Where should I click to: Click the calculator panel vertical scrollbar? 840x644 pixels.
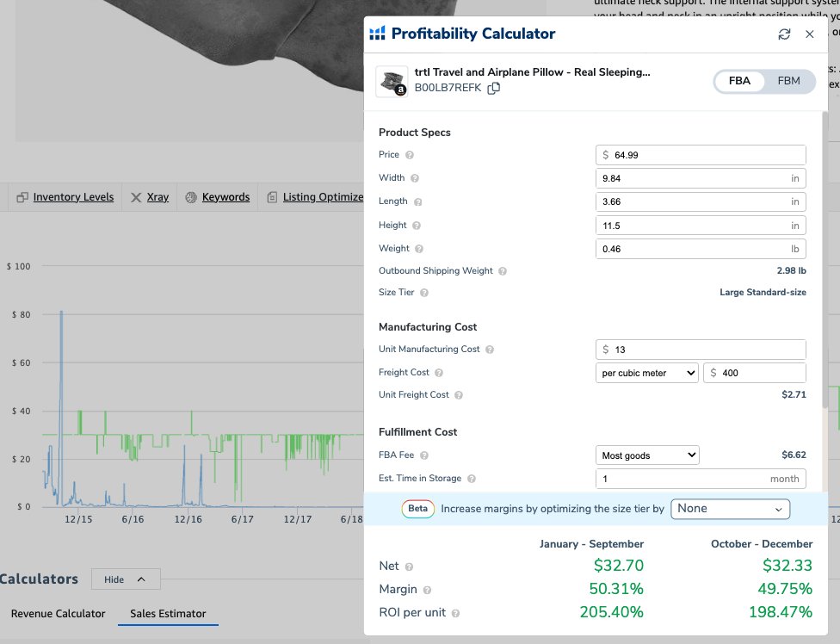click(825, 259)
